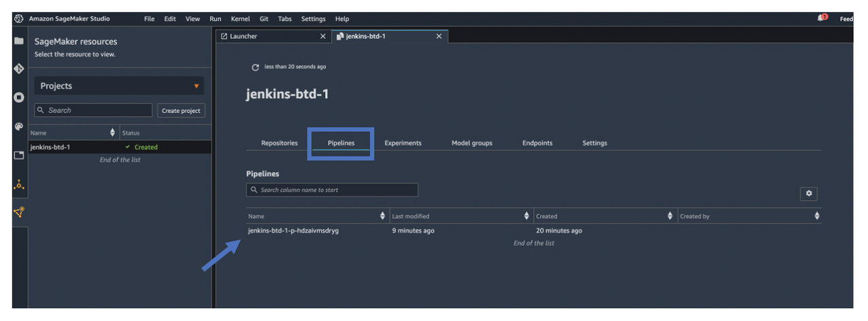This screenshot has height=321, width=868.
Task: Switch to the Model groups tab
Action: click(472, 143)
